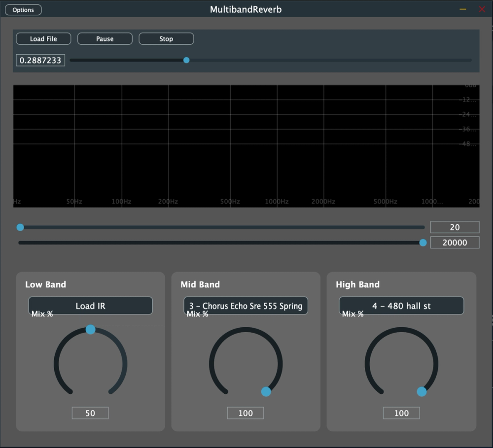Image resolution: width=493 pixels, height=448 pixels.
Task: Click the Mid Band mix knob handle
Action: click(266, 391)
